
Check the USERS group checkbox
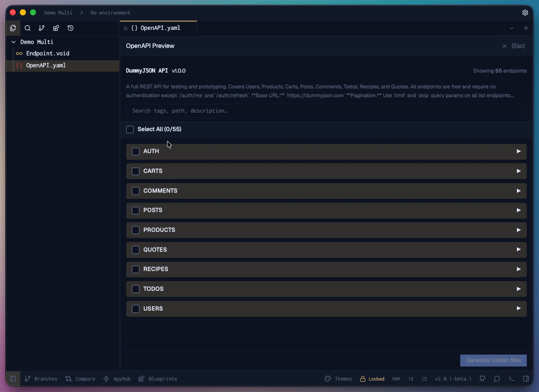135,309
